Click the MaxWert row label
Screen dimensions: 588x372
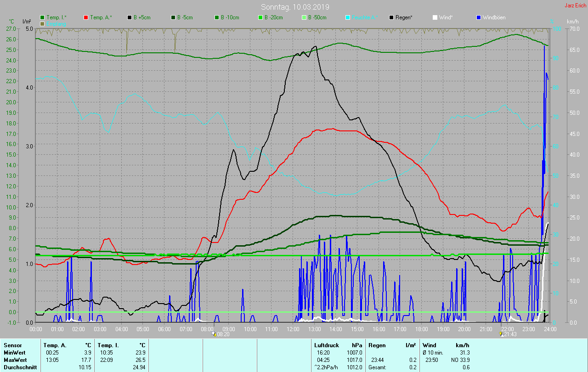[15, 360]
